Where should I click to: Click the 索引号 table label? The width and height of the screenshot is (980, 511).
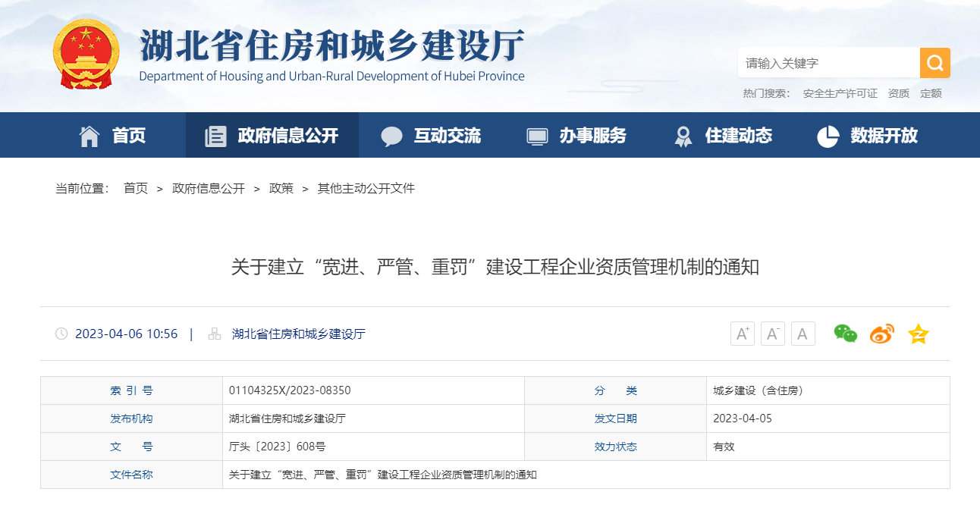(131, 390)
